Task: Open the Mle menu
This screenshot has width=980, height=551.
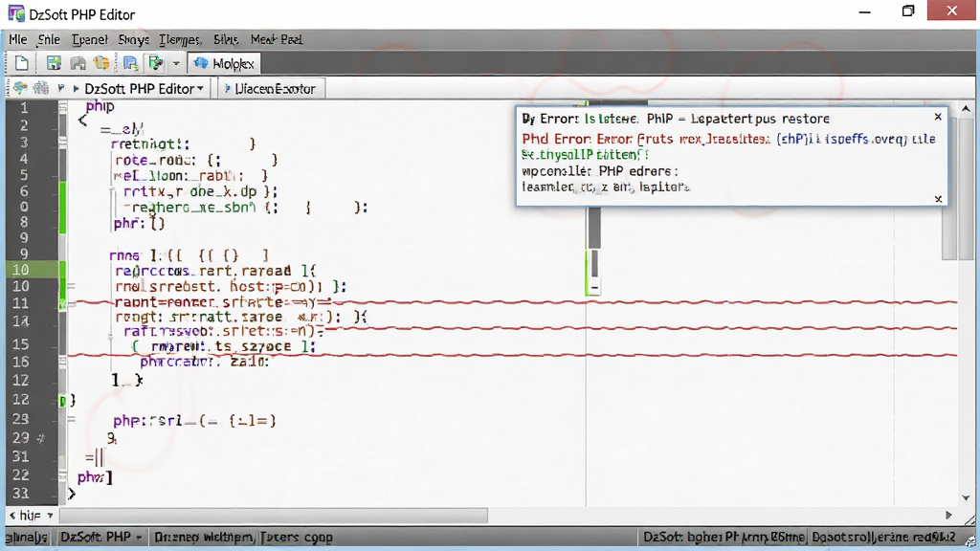Action: [17, 39]
